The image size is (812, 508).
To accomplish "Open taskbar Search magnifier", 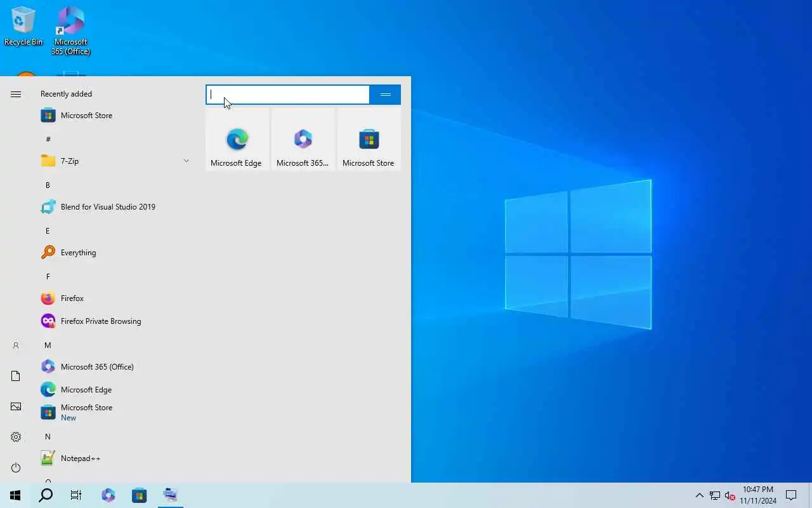I will click(46, 495).
